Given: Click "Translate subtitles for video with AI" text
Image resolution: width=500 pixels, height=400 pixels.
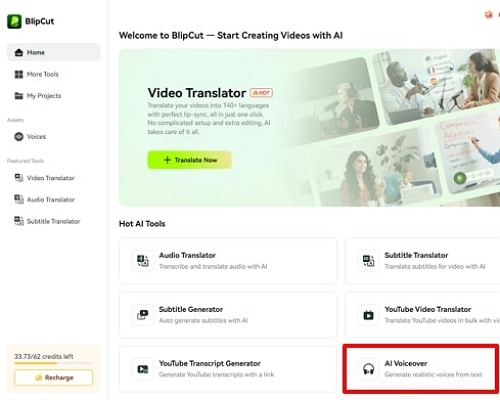Looking at the screenshot, I should click(x=435, y=266).
